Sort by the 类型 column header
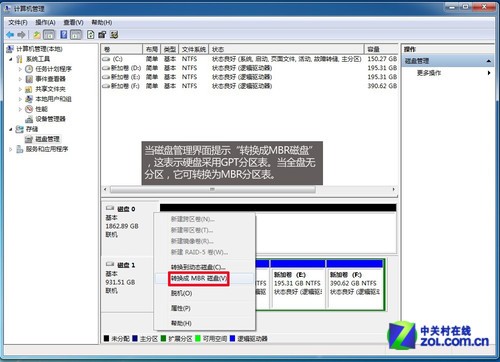The height and width of the screenshot is (362, 500). (x=170, y=49)
